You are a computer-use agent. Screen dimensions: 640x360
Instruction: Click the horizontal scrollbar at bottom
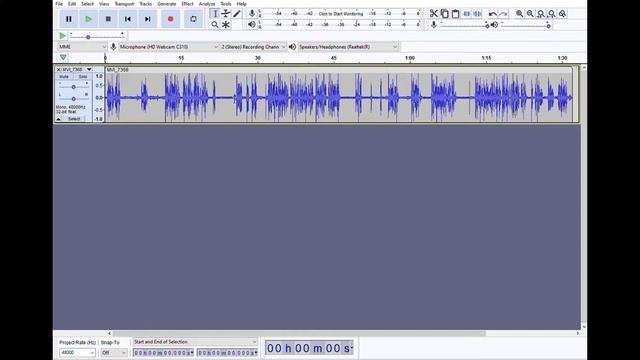(x=299, y=333)
